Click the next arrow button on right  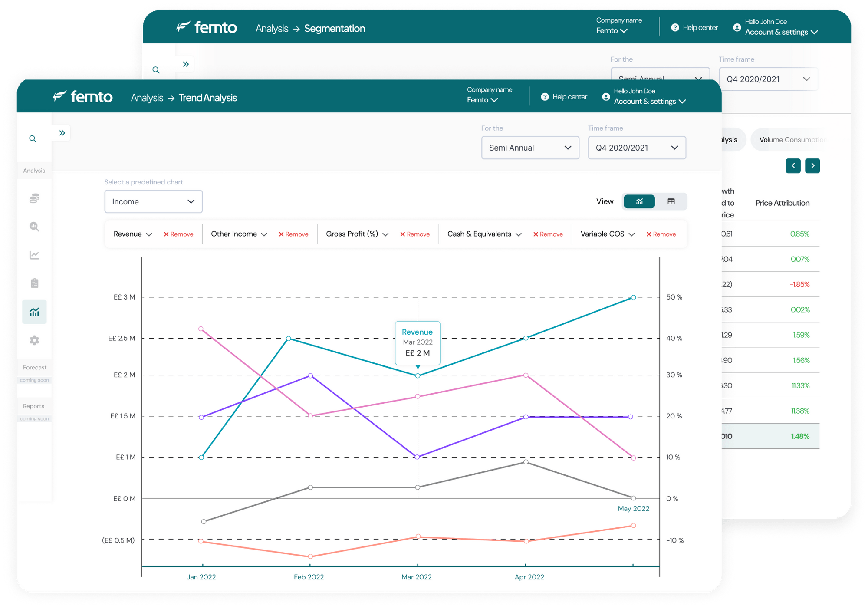[x=812, y=165]
